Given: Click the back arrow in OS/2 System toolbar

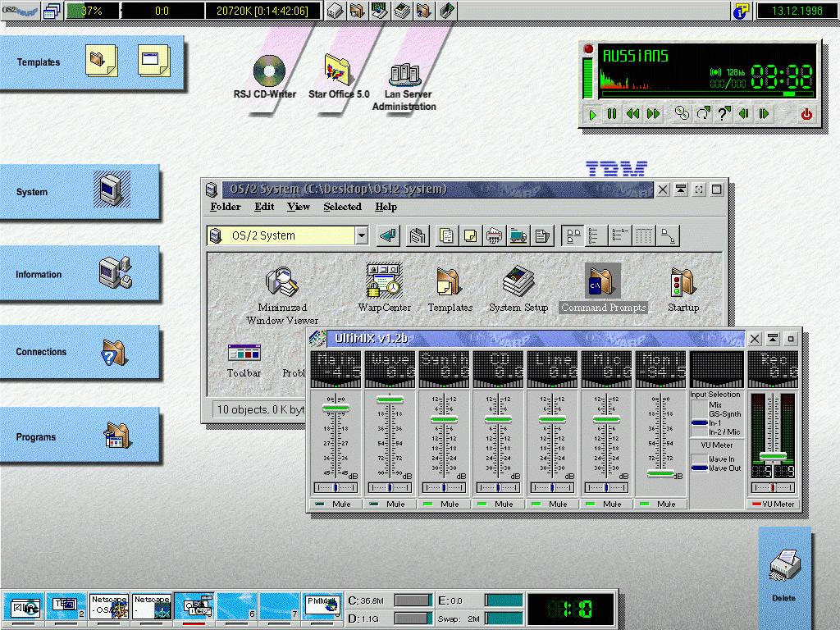Looking at the screenshot, I should pyautogui.click(x=388, y=235).
